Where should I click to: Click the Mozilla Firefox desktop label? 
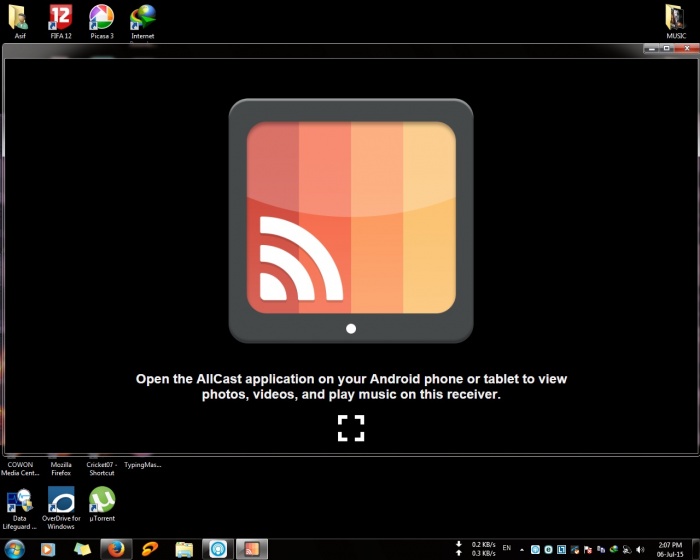[61, 468]
